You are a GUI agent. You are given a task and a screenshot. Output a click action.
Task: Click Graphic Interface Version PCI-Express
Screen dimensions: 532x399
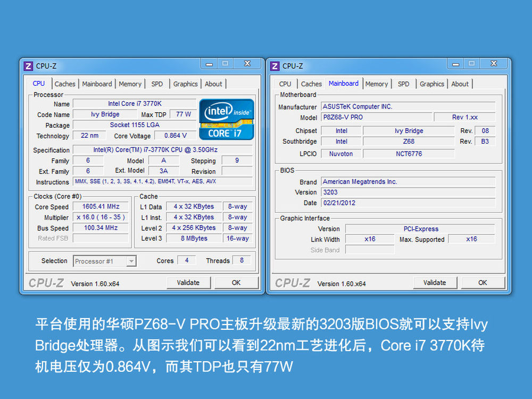(x=420, y=229)
